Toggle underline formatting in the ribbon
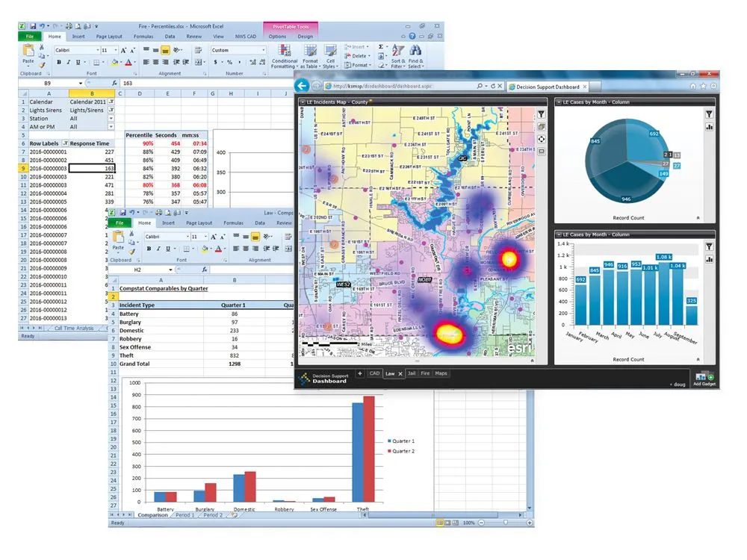The height and width of the screenshot is (560, 747). point(77,62)
